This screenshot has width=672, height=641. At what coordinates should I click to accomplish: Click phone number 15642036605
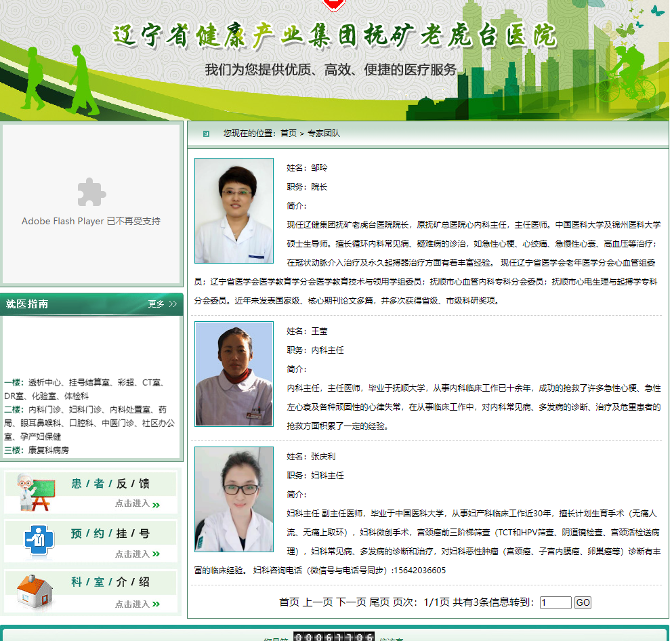pyautogui.click(x=419, y=571)
